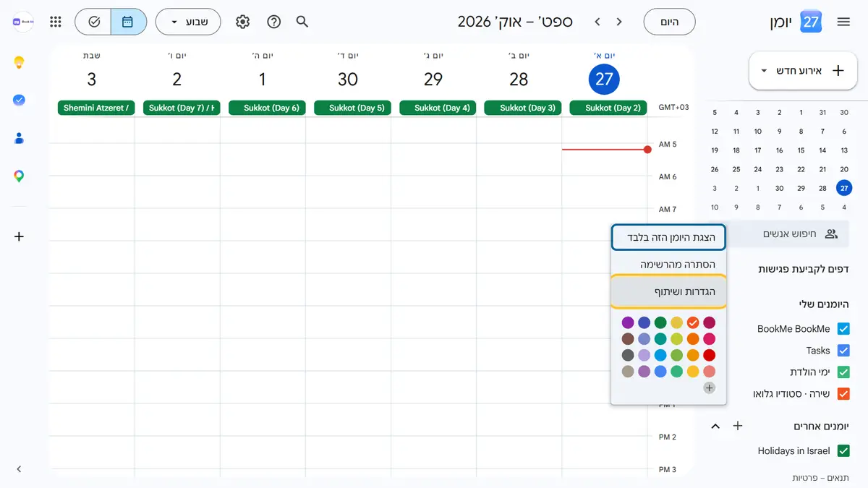This screenshot has height=488, width=868.
Task: Open Google Maps in the side panel
Action: 20,176
